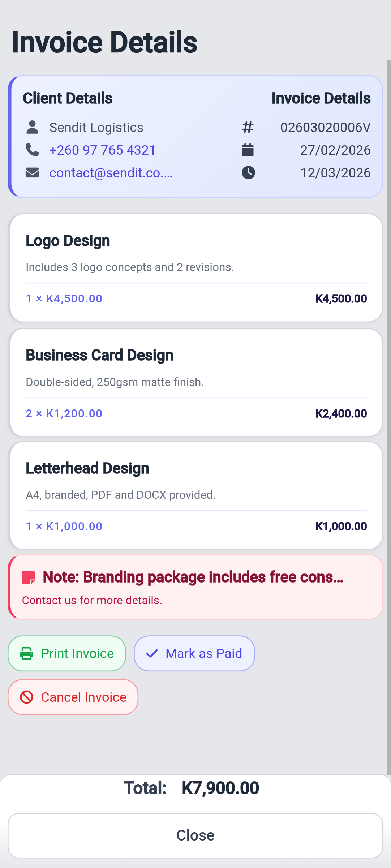Click the vertical scrollbar on the right

coord(388,416)
